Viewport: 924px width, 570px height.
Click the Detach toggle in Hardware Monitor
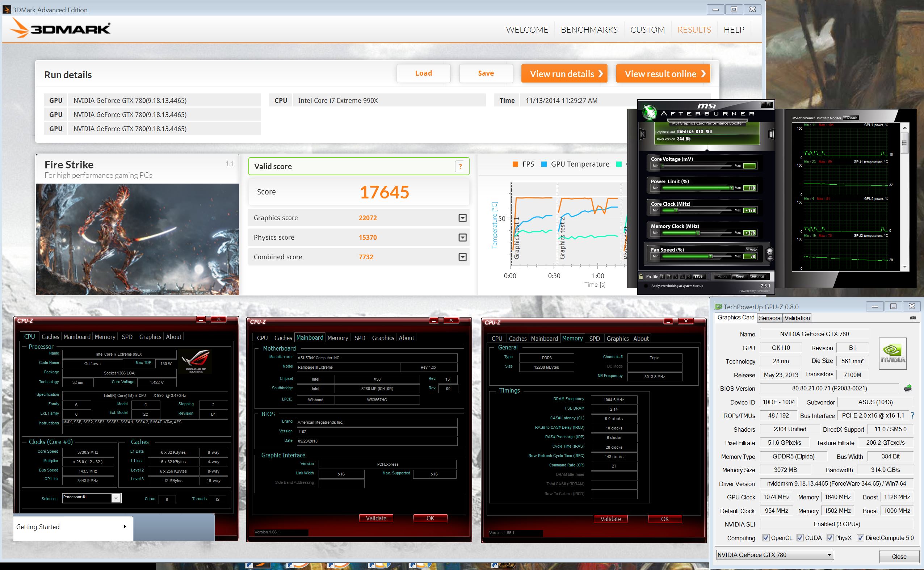[850, 118]
